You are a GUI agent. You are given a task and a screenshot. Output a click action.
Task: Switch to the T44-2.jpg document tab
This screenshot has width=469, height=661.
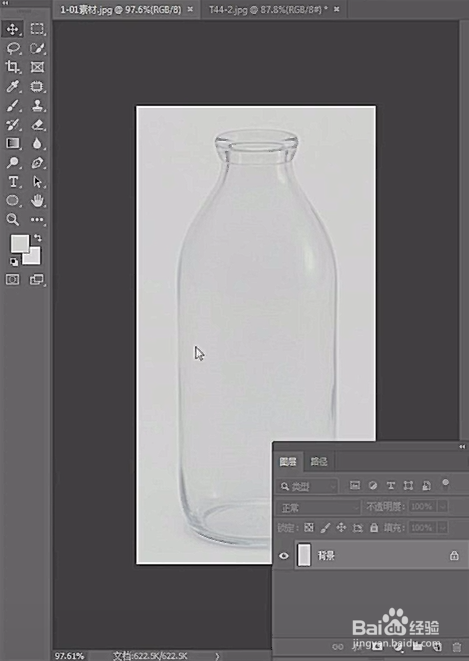(268, 10)
